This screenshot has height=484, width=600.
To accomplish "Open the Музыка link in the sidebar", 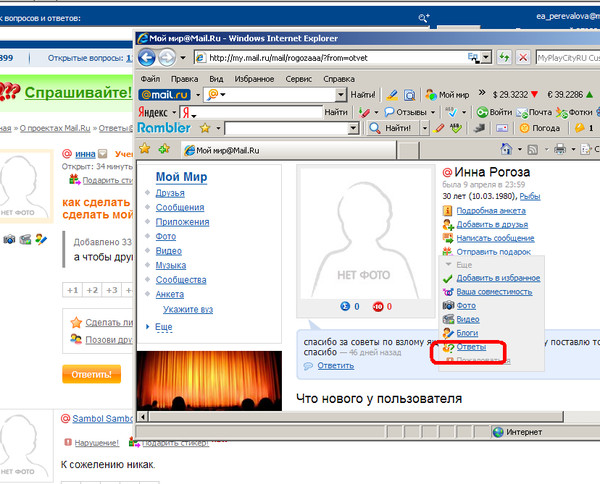I will (171, 265).
